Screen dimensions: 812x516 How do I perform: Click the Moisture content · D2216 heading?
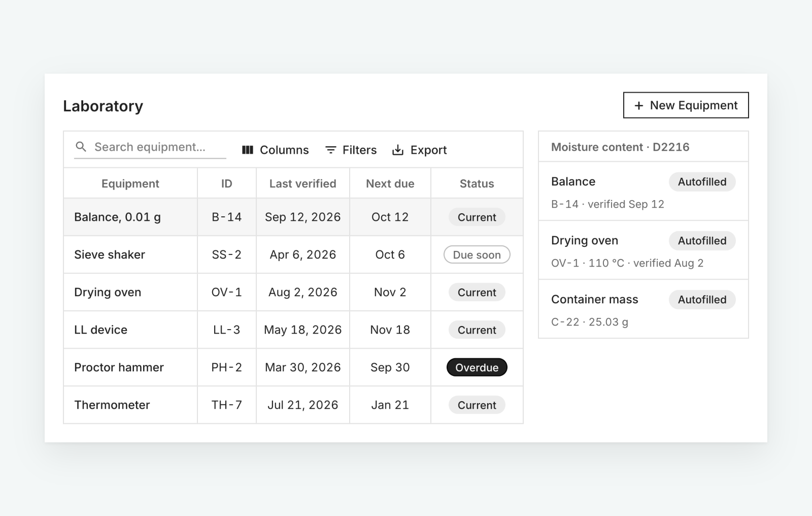pyautogui.click(x=620, y=147)
